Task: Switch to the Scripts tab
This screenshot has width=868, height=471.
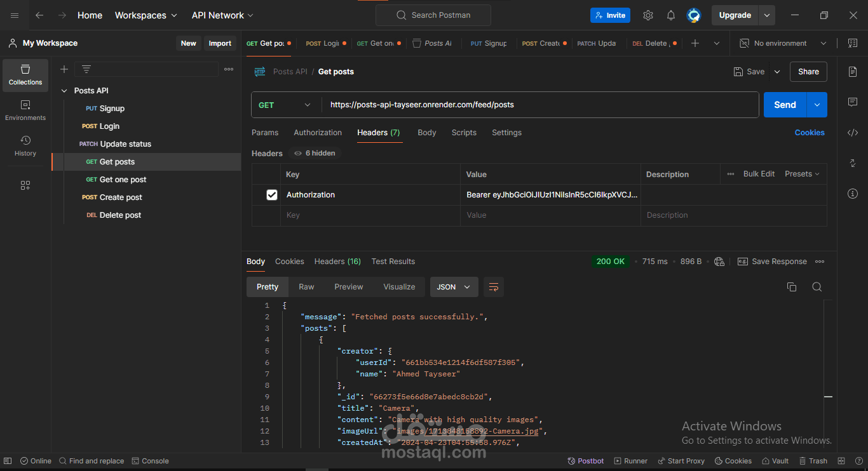Action: tap(464, 133)
